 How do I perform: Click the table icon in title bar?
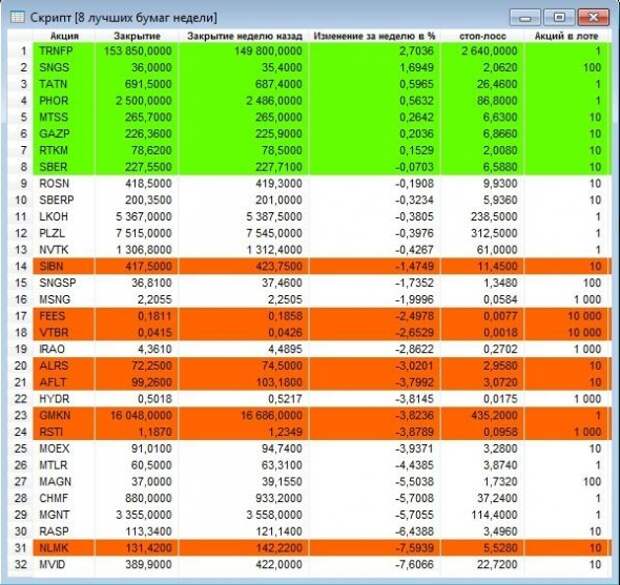point(17,17)
